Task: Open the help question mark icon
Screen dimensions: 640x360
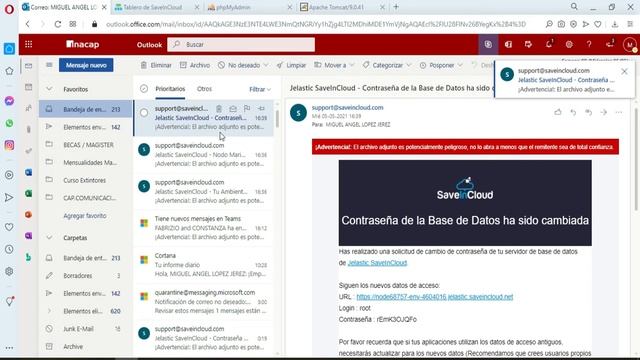Action: click(x=589, y=44)
